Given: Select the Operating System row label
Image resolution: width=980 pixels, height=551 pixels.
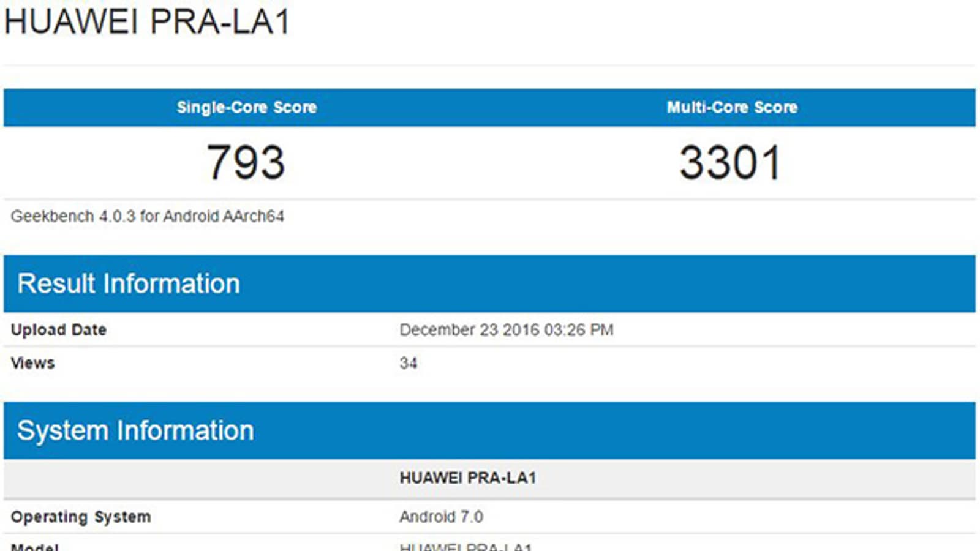Looking at the screenshot, I should pos(81,517).
